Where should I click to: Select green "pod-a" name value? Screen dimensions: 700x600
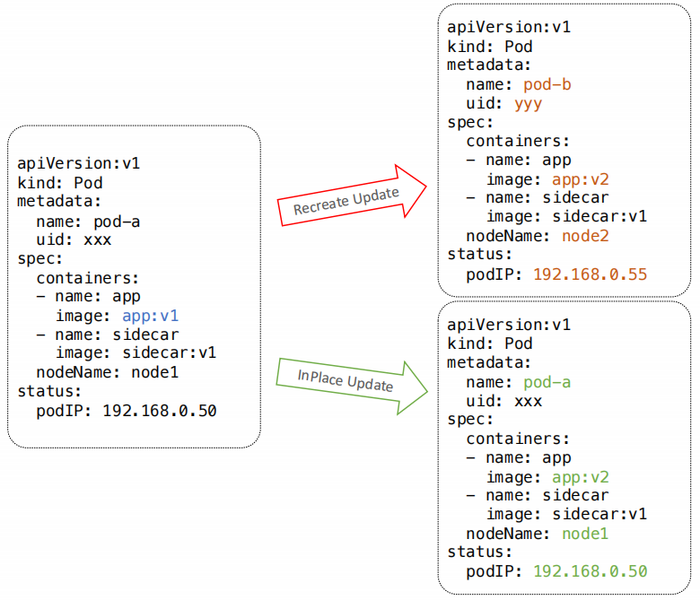[547, 382]
